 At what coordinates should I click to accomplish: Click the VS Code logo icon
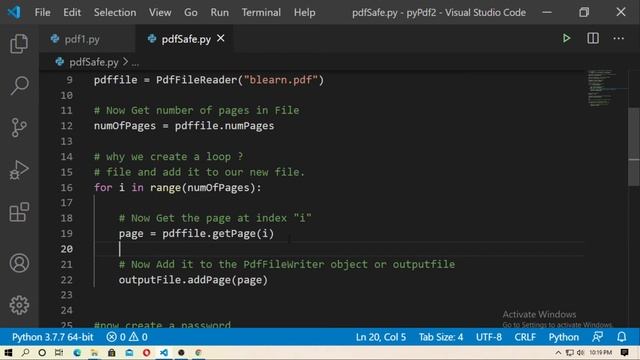click(14, 12)
